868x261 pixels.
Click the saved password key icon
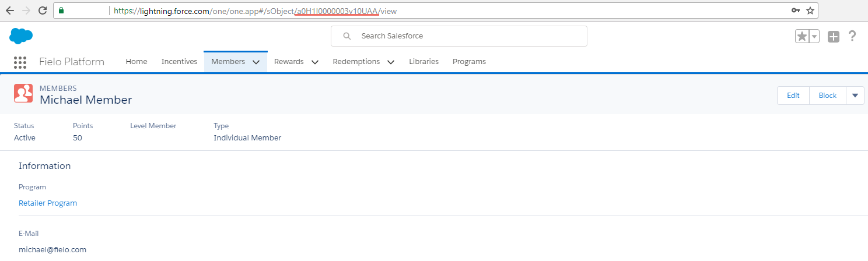coord(795,10)
